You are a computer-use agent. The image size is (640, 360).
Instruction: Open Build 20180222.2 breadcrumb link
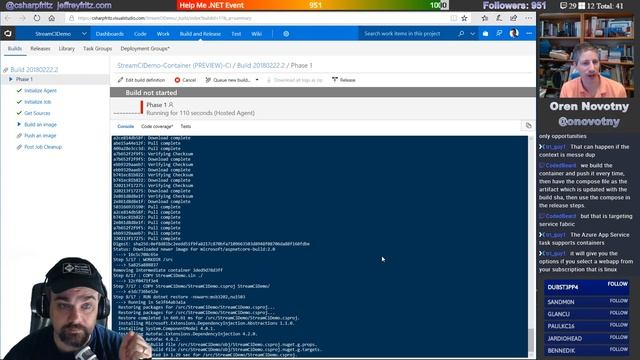261,65
